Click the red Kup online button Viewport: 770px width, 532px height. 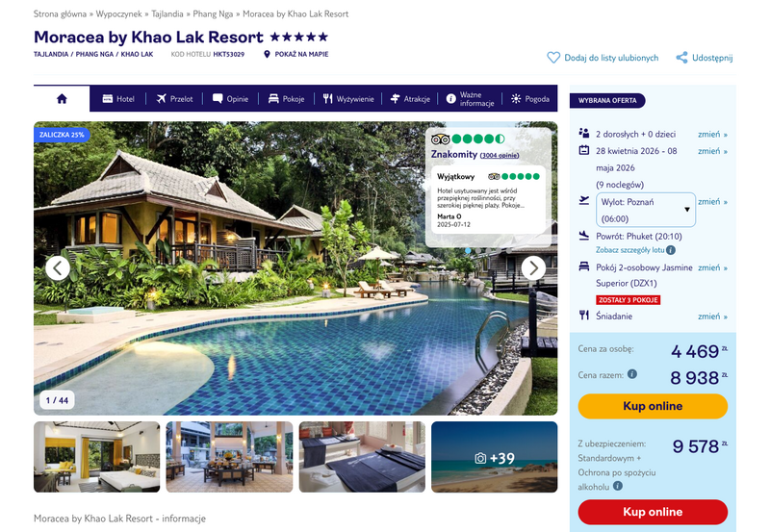pos(653,512)
